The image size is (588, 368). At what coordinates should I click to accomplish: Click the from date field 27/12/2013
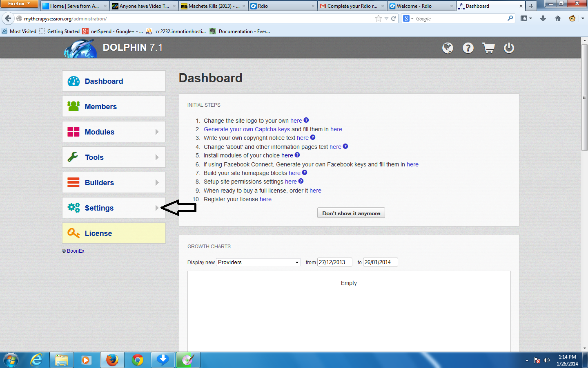coord(334,262)
